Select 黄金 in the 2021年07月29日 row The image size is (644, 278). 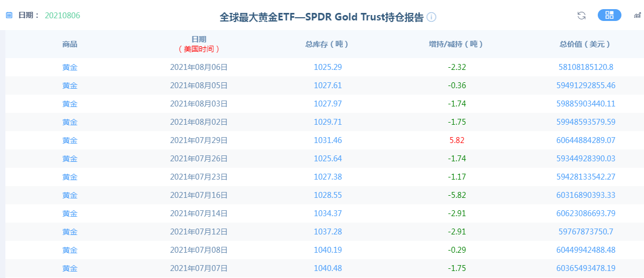point(70,140)
